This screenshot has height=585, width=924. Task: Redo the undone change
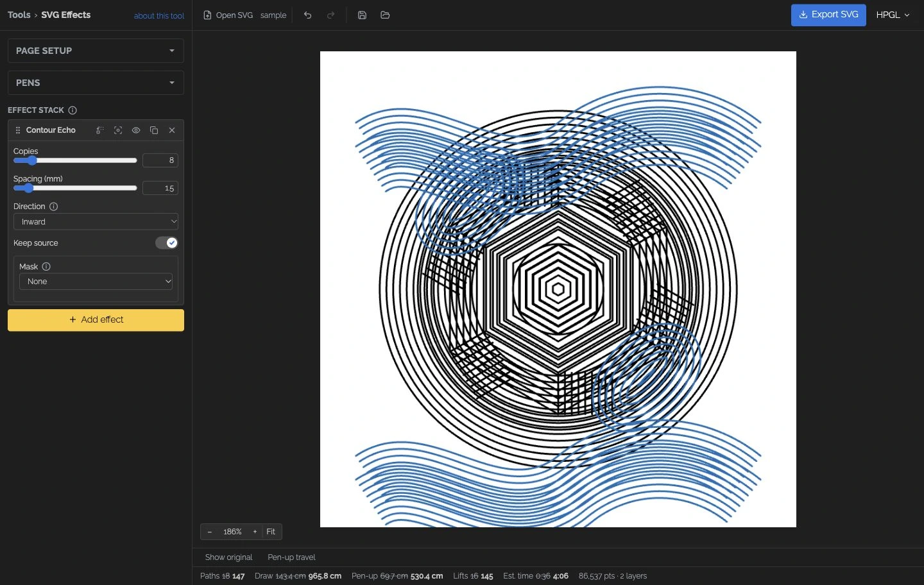click(331, 15)
